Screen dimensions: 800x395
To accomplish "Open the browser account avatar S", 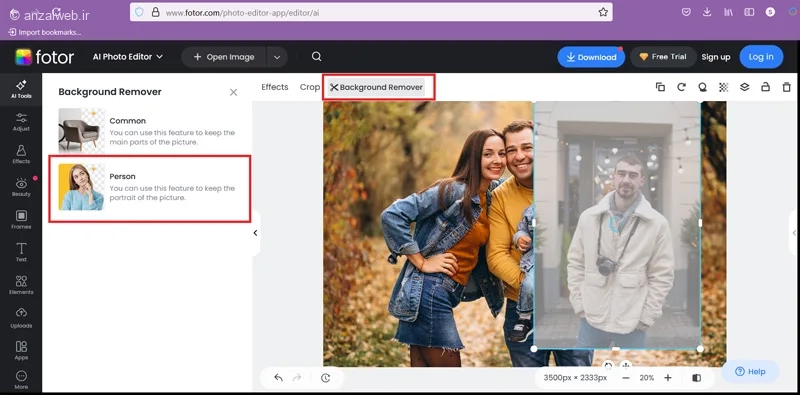I will tap(770, 12).
